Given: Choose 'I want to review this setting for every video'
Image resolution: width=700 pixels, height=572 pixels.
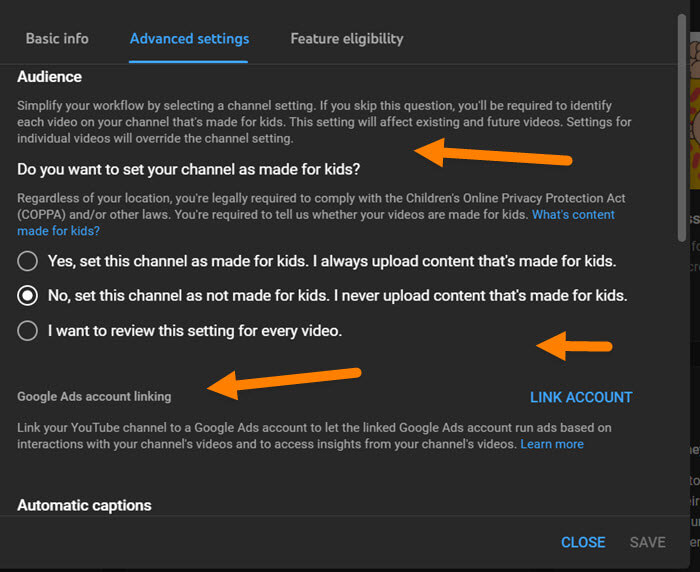Looking at the screenshot, I should [x=27, y=331].
